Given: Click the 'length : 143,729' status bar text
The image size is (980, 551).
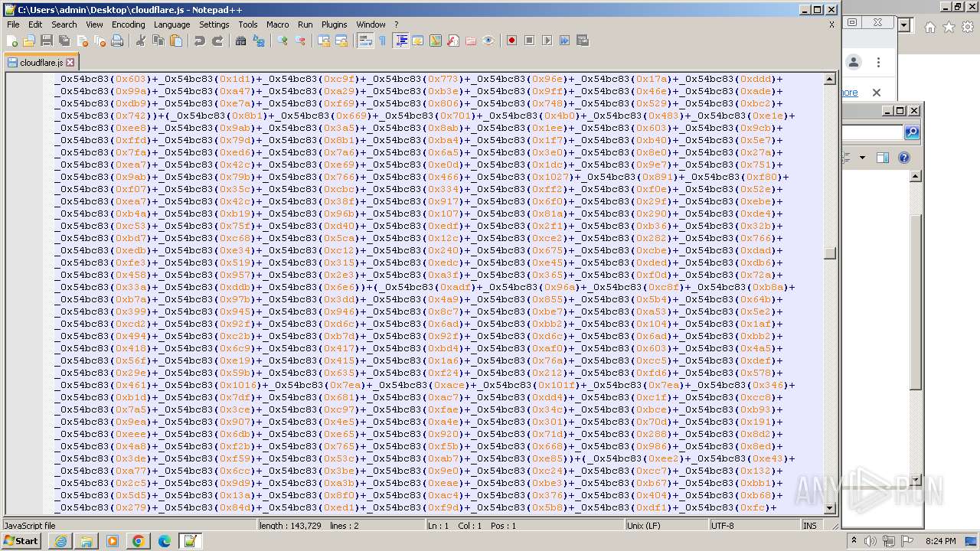Looking at the screenshot, I should pyautogui.click(x=290, y=526).
